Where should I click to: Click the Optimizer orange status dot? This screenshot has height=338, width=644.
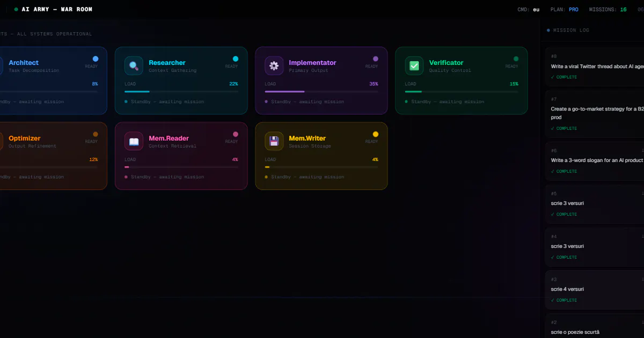96,134
